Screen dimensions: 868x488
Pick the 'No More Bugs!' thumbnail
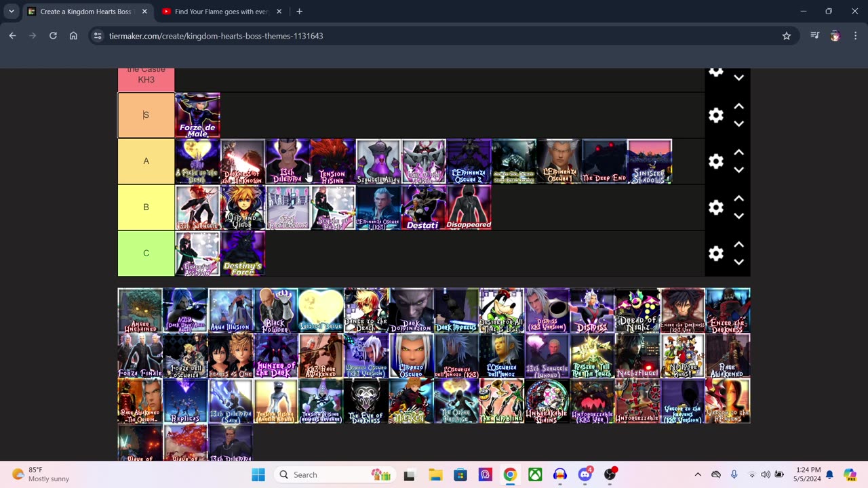click(683, 356)
